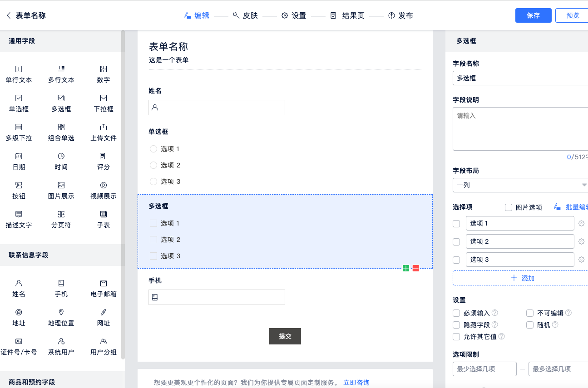This screenshot has height=388, width=588.
Task: Pick the 视频展示 field icon
Action: (104, 186)
